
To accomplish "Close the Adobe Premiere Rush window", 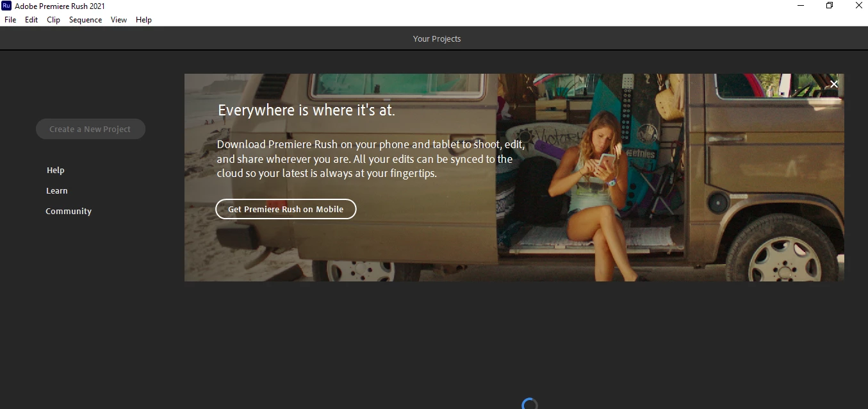I will tap(858, 6).
